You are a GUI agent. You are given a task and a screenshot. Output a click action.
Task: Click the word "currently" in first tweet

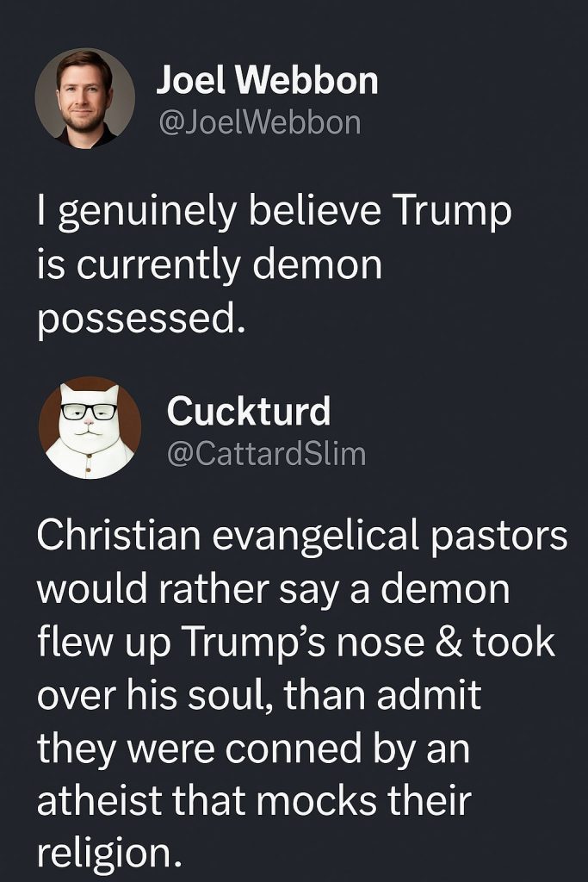(164, 266)
